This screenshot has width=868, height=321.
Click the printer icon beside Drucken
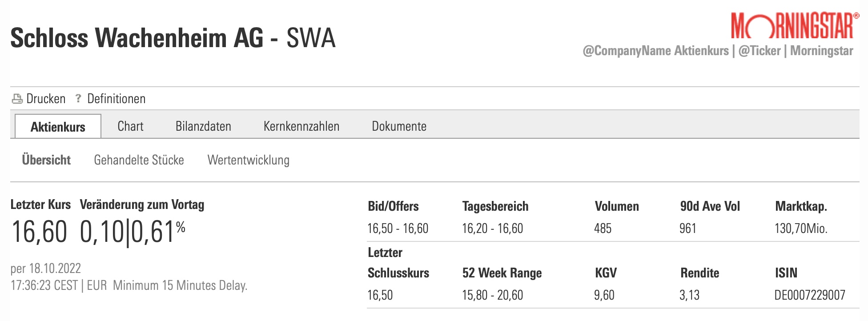coord(17,99)
